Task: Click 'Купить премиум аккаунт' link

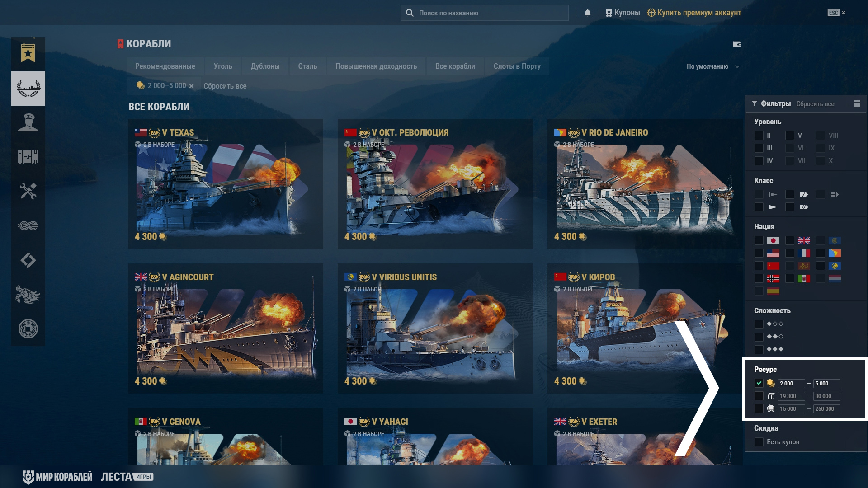Action: tap(698, 13)
